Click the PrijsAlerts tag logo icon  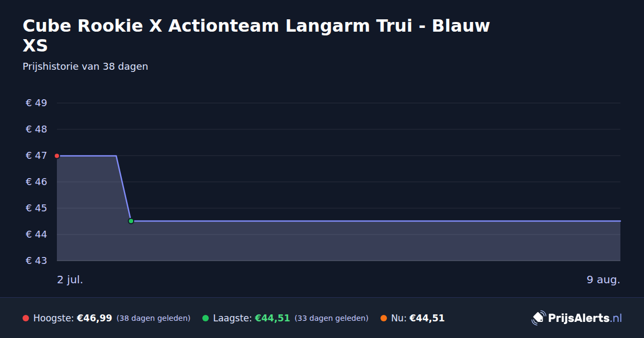pos(538,318)
